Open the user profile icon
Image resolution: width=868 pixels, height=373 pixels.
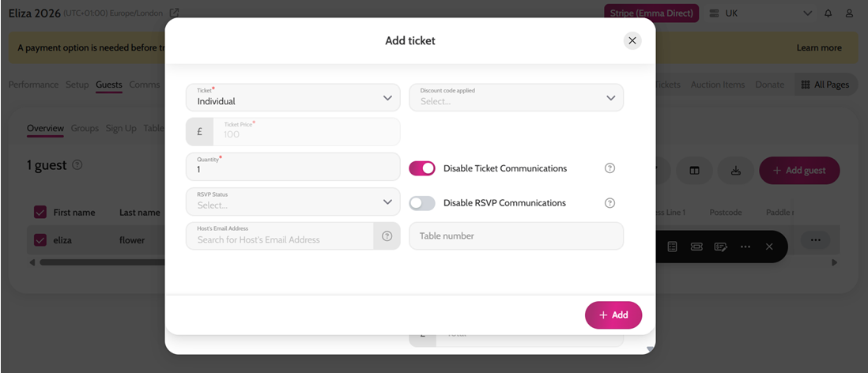pos(849,13)
